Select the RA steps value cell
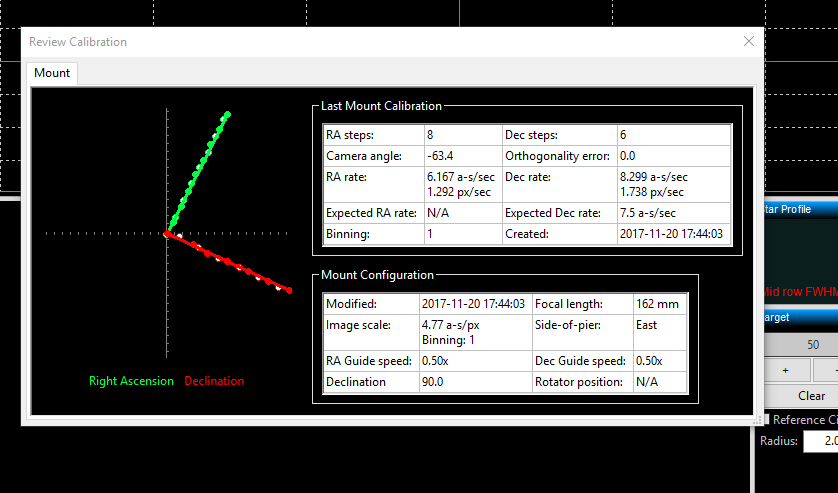838x493 pixels. coord(461,135)
